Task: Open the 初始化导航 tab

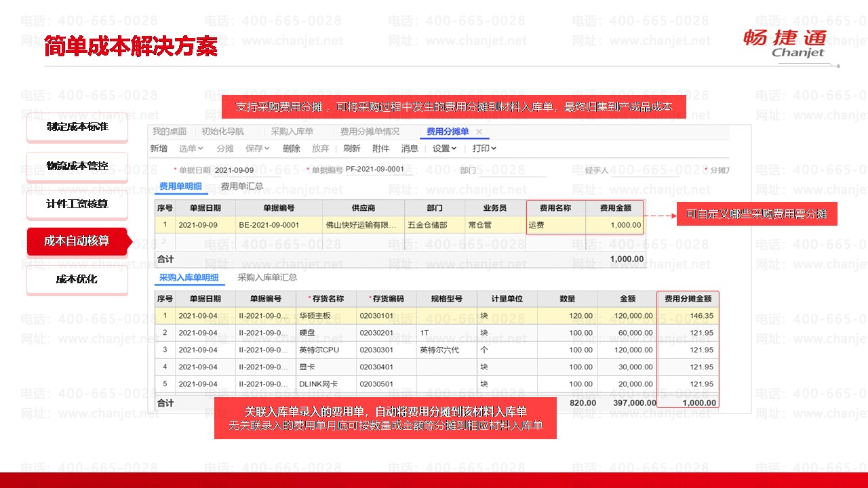Action: pyautogui.click(x=222, y=131)
